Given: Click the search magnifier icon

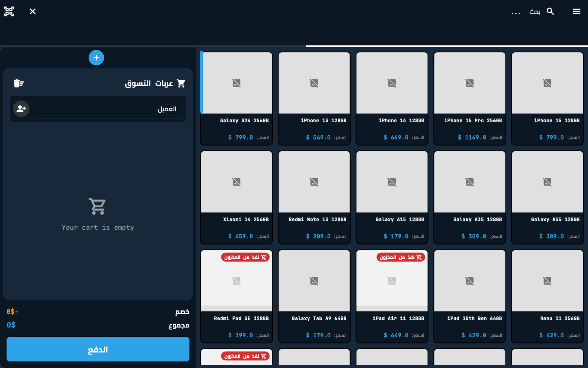Looking at the screenshot, I should point(550,11).
